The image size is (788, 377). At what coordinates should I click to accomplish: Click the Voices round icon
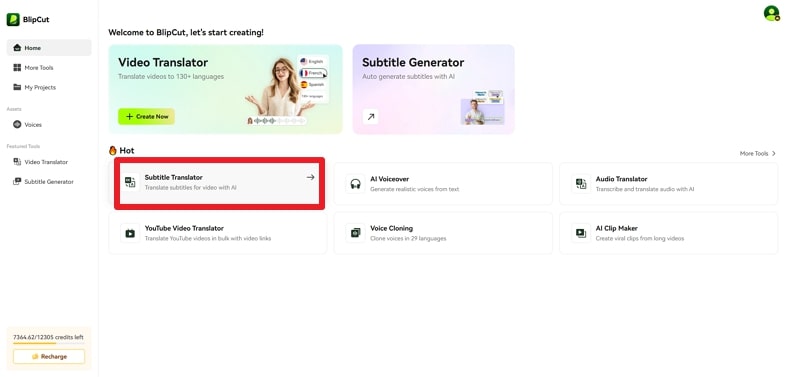point(17,124)
